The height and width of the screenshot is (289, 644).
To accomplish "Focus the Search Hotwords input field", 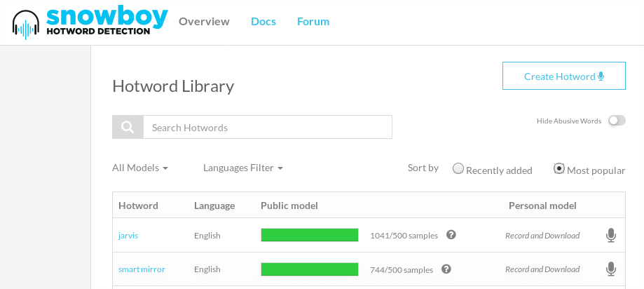I will pos(268,127).
